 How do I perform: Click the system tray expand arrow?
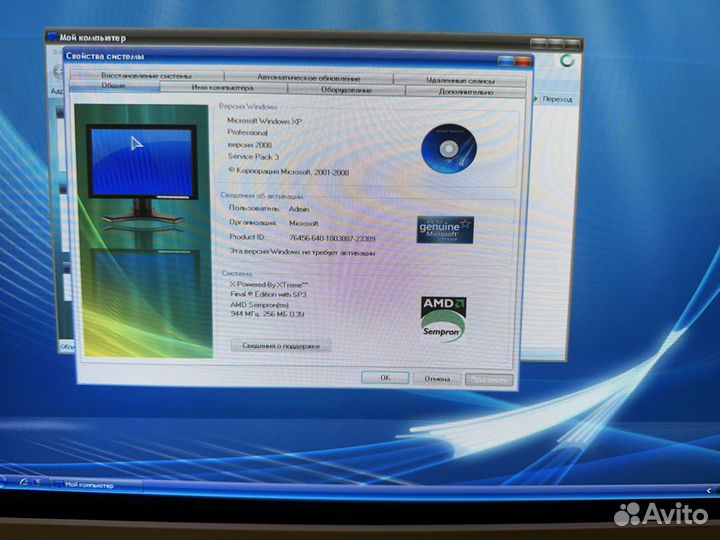tap(709, 491)
